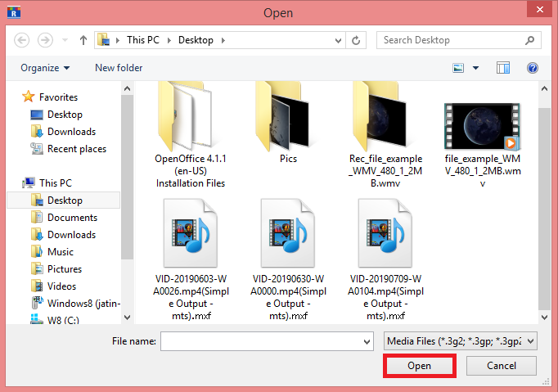Open Downloads under This PC
This screenshot has height=392, width=558.
[x=71, y=235]
